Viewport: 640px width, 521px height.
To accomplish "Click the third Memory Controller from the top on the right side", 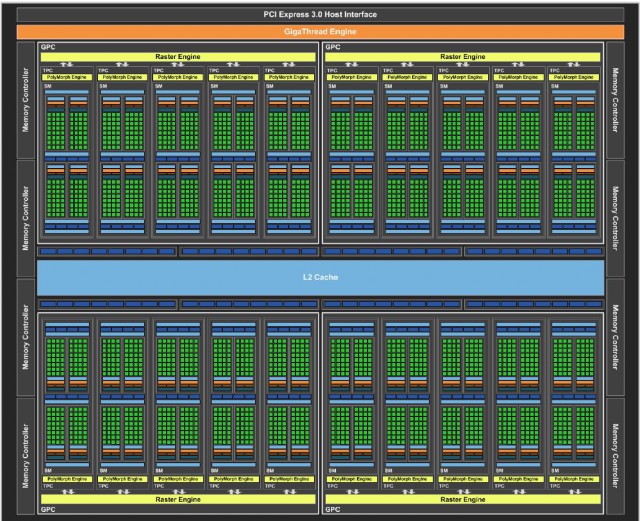I will (x=615, y=337).
